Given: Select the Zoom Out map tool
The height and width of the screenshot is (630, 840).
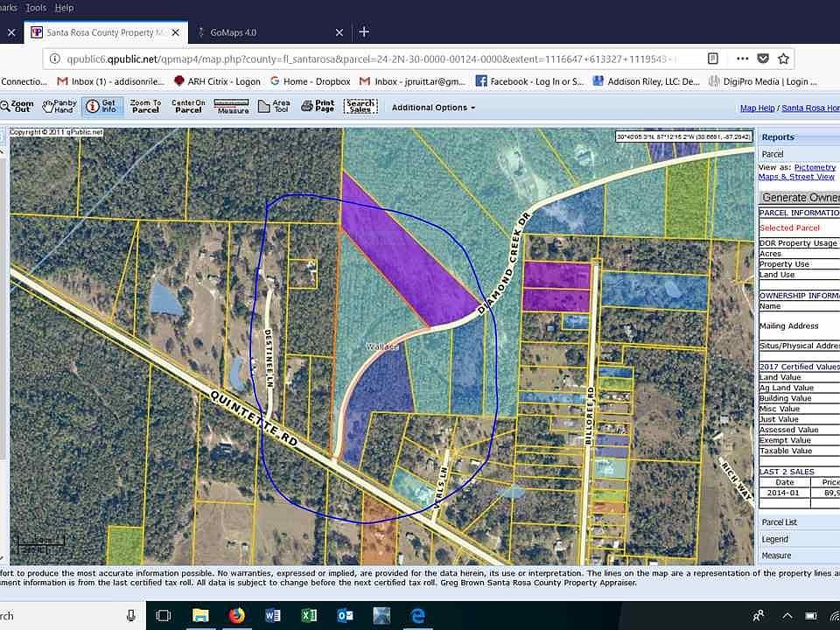Looking at the screenshot, I should click(17, 106).
